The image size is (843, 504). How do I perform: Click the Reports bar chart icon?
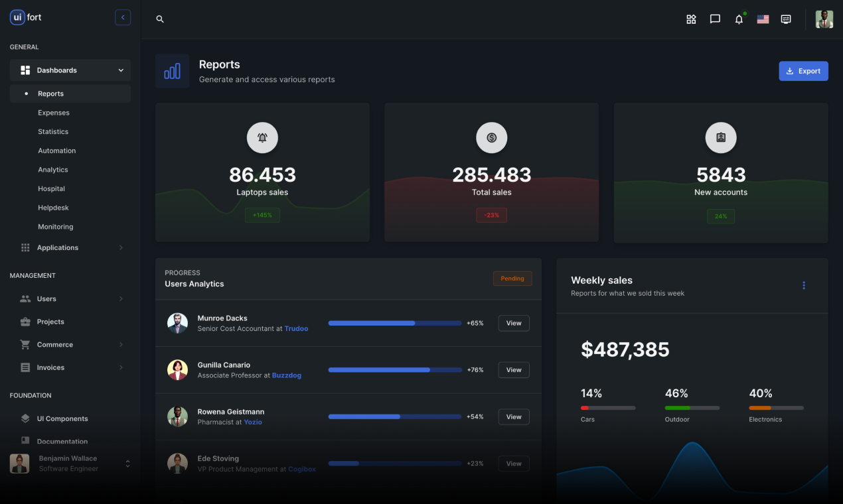(x=172, y=71)
